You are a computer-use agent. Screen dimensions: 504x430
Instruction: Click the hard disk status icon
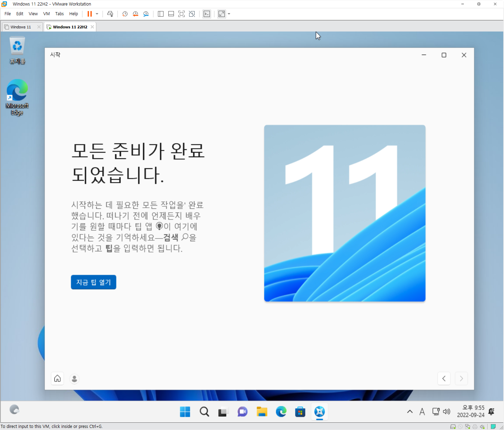pyautogui.click(x=453, y=427)
